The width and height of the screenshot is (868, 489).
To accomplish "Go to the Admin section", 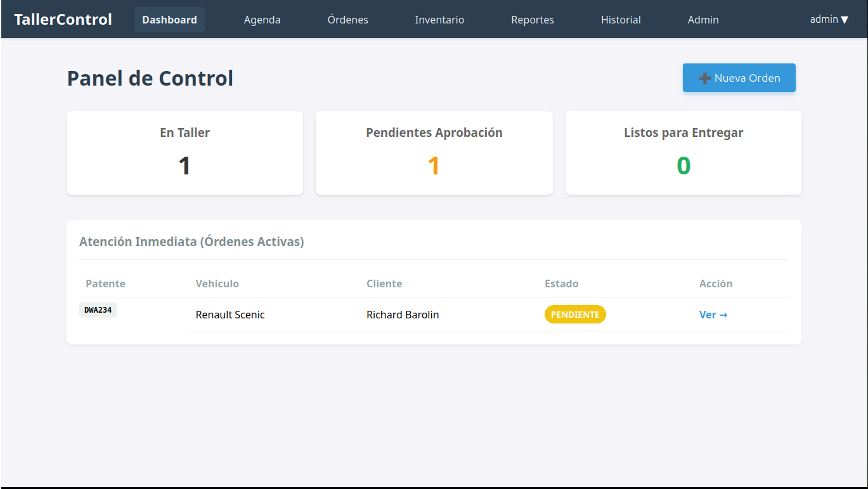I will 703,20.
